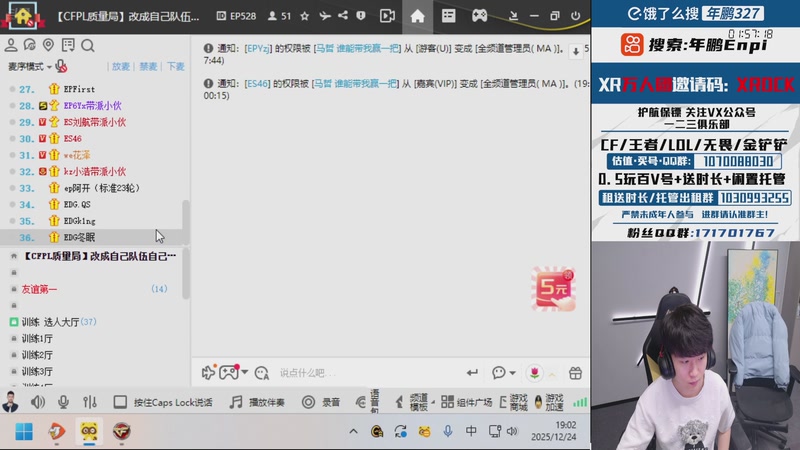This screenshot has width=800, height=450.
Task: Click the rocket plane icon in chat toolbar
Action: coord(208,372)
